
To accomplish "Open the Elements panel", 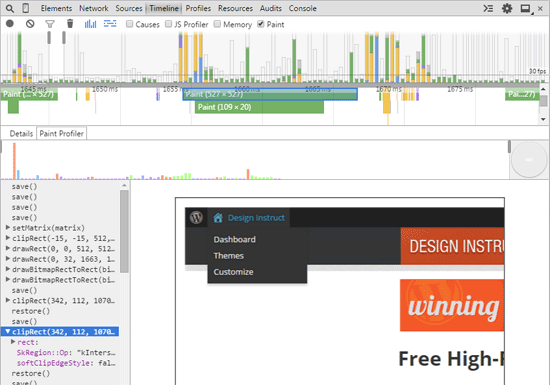I will pos(56,8).
